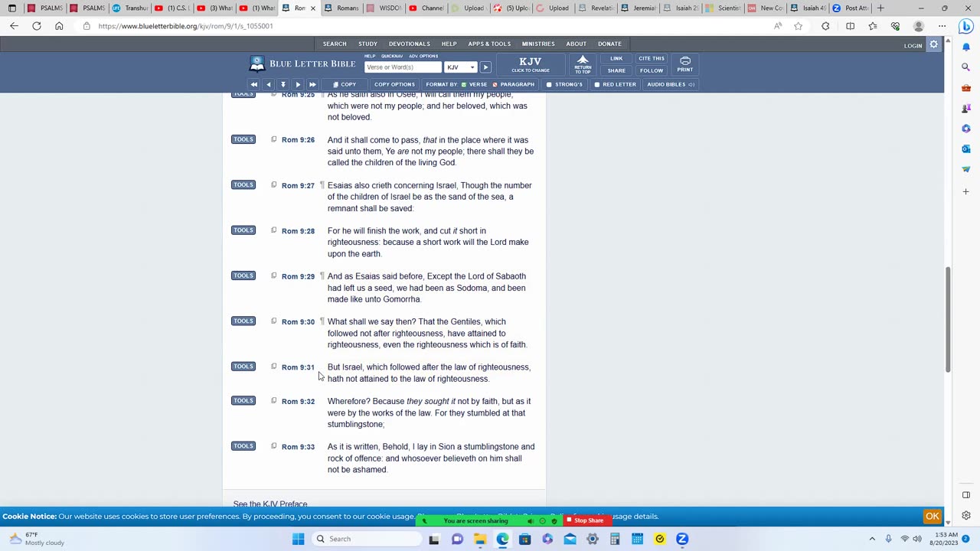The width and height of the screenshot is (980, 551).
Task: Click the jump-down arrow in navigation bar
Action: click(x=283, y=84)
